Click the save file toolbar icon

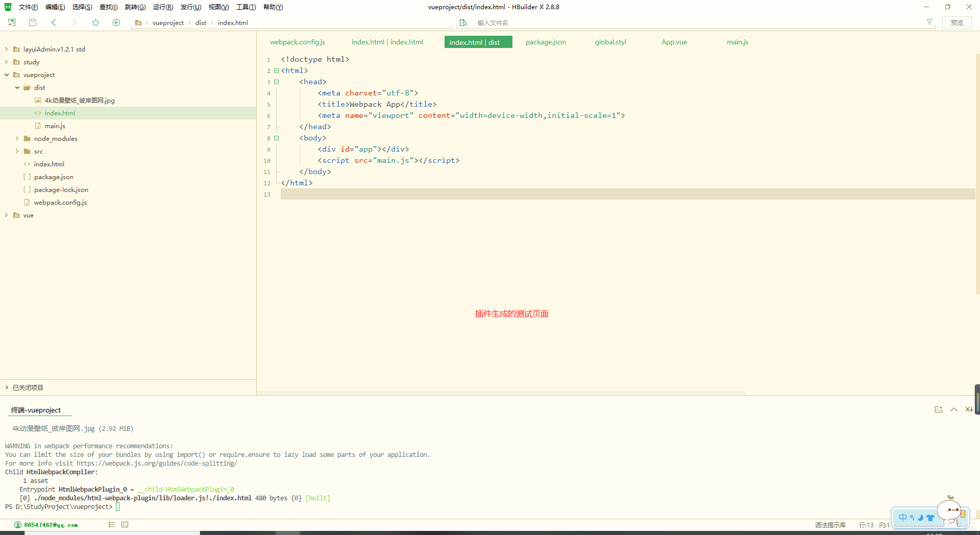click(x=33, y=22)
